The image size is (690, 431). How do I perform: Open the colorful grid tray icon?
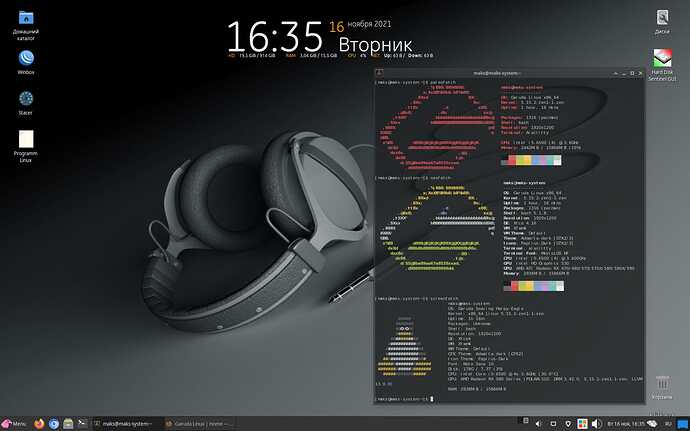(582, 424)
